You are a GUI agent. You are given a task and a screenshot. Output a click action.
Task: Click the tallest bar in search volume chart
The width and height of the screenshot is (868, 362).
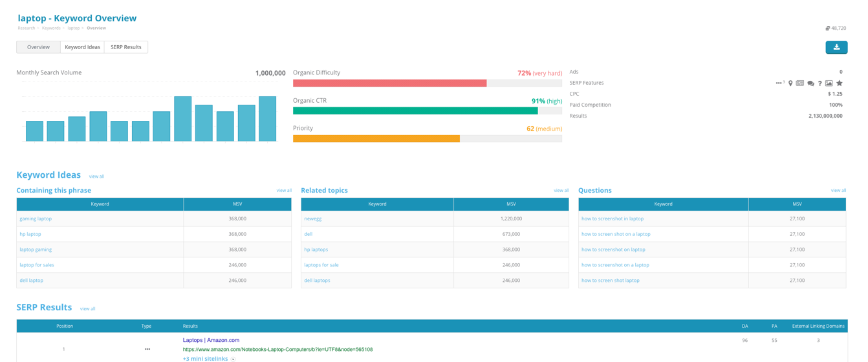click(x=182, y=119)
